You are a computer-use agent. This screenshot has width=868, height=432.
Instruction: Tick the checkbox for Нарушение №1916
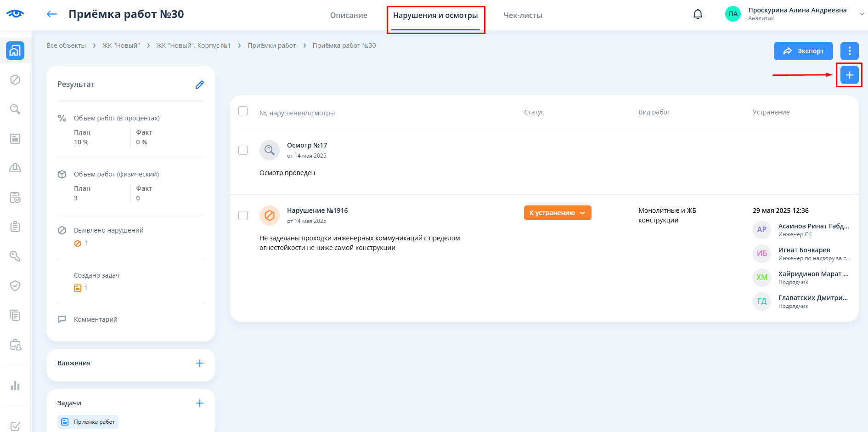[243, 216]
